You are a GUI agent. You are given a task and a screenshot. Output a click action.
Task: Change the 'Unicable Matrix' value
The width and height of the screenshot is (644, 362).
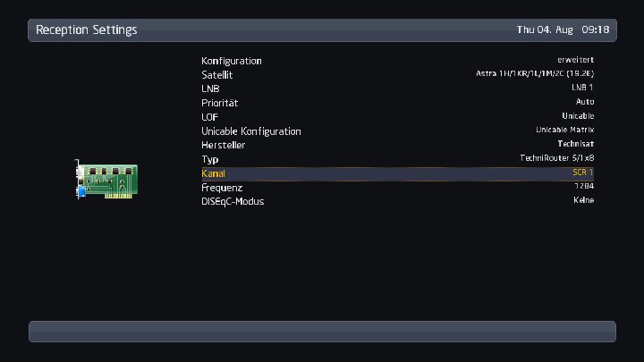[x=564, y=130]
